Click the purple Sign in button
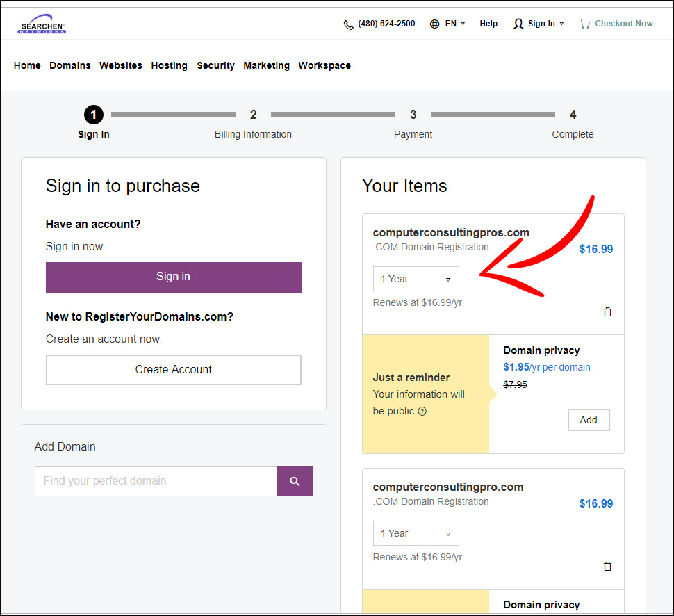674x616 pixels. coord(174,277)
